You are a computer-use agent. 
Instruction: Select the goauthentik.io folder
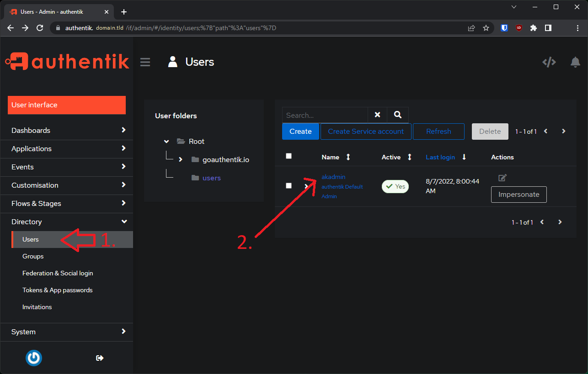pos(226,160)
